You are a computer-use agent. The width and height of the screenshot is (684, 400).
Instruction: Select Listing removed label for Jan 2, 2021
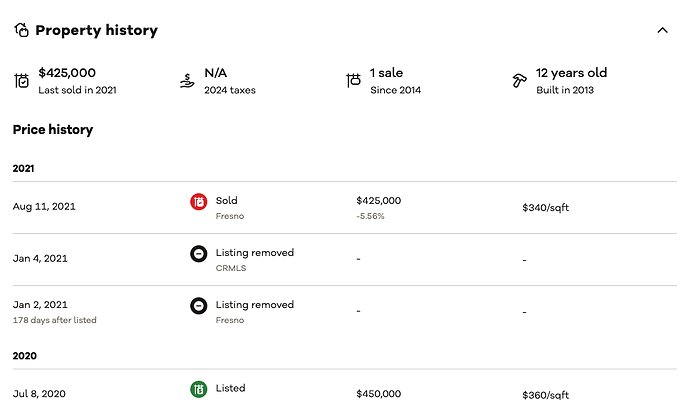(x=255, y=304)
